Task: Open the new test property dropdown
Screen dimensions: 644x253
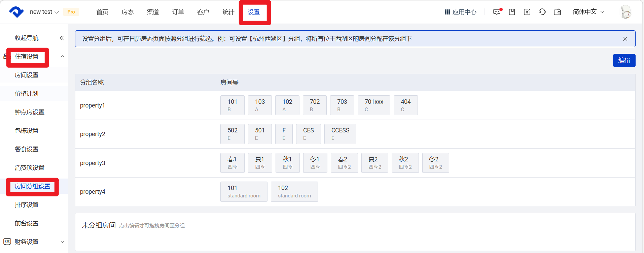Action: pos(44,12)
